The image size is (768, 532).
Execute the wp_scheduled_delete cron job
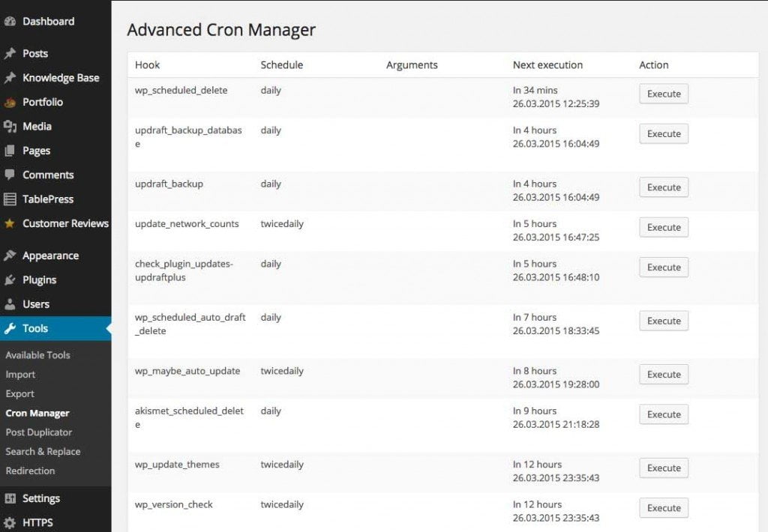pyautogui.click(x=663, y=93)
